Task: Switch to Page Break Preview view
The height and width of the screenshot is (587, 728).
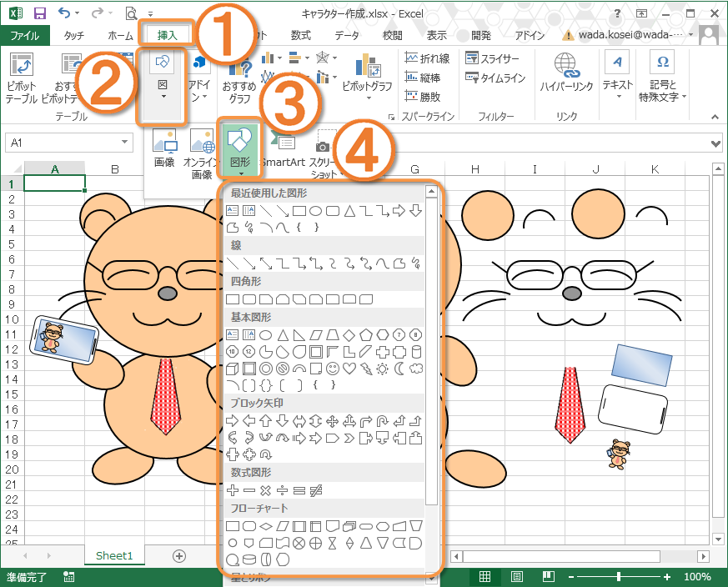Action: tap(548, 577)
